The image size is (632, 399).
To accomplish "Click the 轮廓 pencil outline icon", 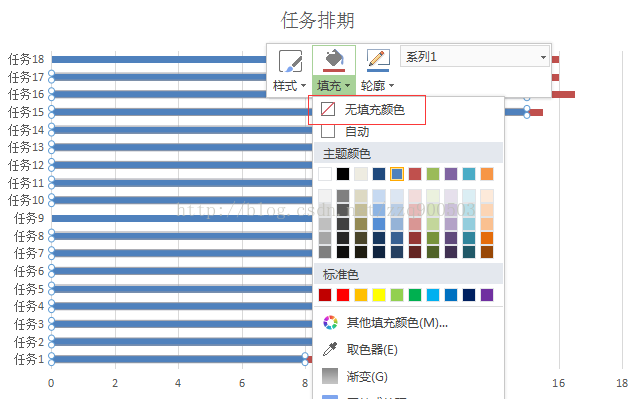I will click(378, 61).
